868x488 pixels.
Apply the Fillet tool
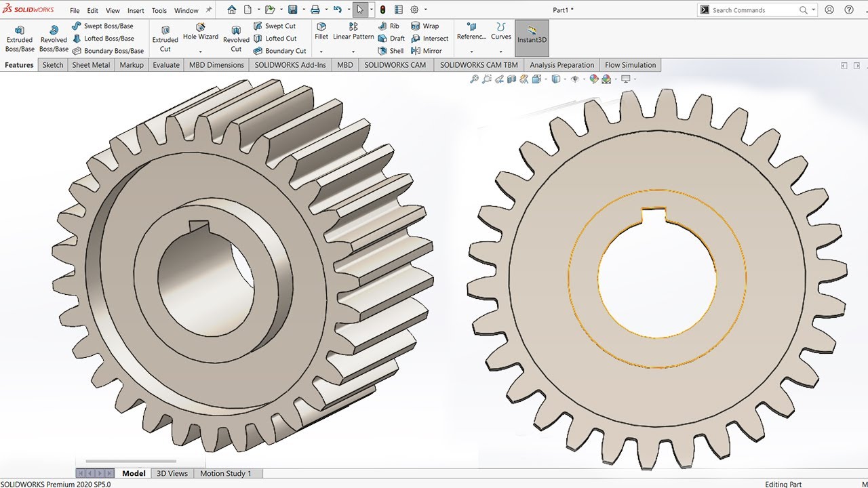[x=321, y=32]
